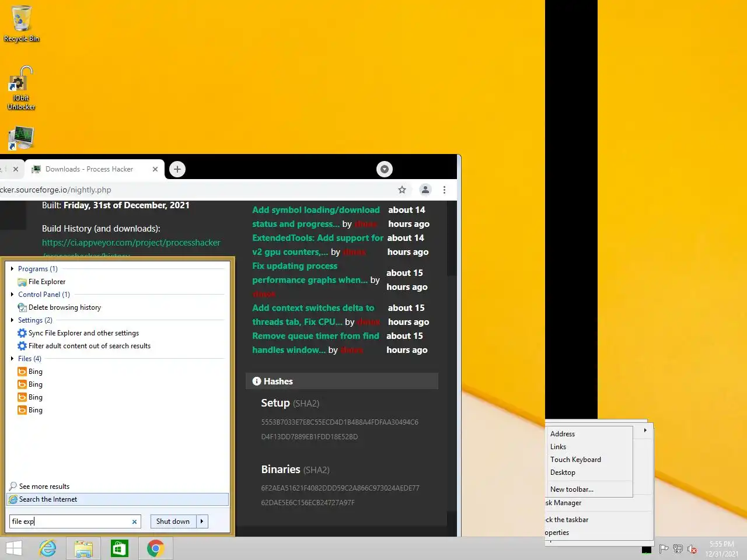The width and height of the screenshot is (747, 560).
Task: Open the File Explorer search result
Action: click(47, 282)
